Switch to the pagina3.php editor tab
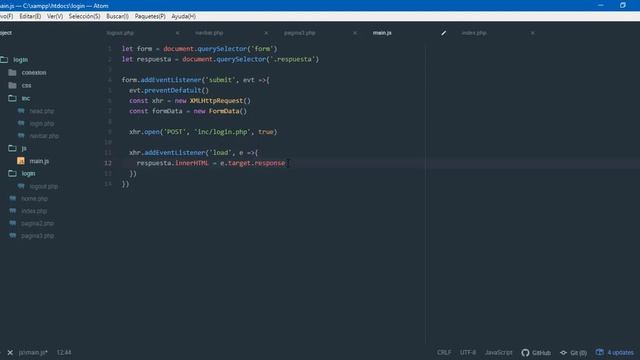Image resolution: width=640 pixels, height=360 pixels. point(300,33)
